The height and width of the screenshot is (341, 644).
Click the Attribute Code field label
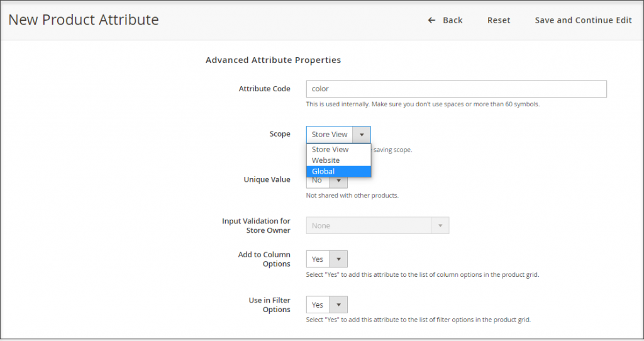pos(264,89)
